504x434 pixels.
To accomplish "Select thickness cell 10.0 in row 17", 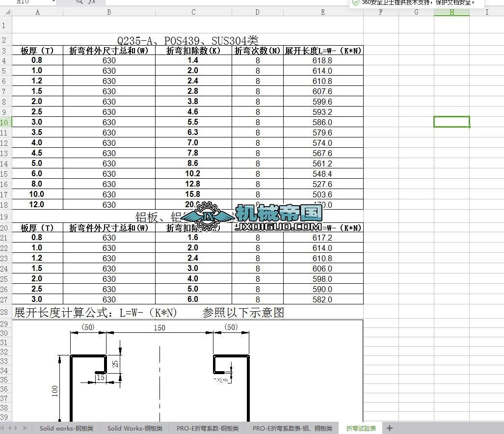I will pyautogui.click(x=38, y=194).
